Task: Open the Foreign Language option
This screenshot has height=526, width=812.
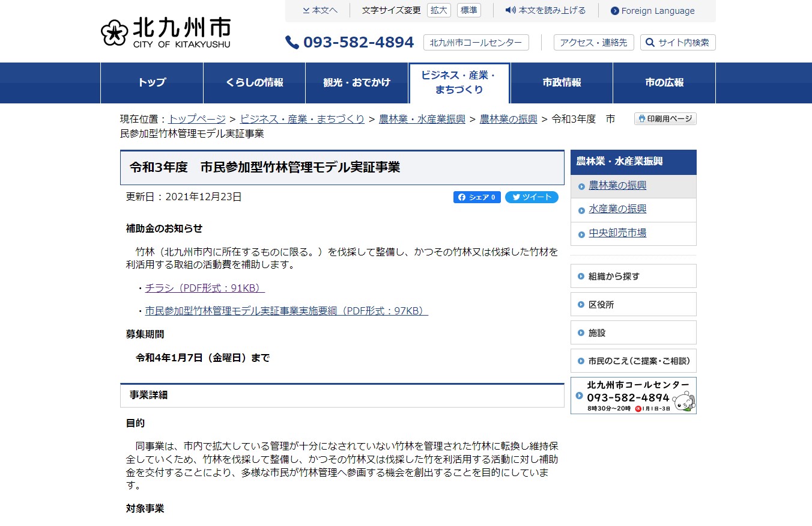Action: pos(652,11)
